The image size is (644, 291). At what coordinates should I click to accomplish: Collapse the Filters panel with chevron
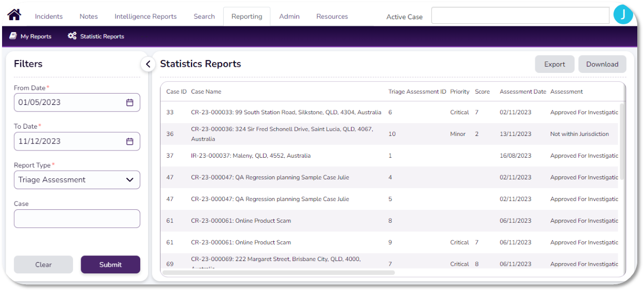click(x=148, y=64)
